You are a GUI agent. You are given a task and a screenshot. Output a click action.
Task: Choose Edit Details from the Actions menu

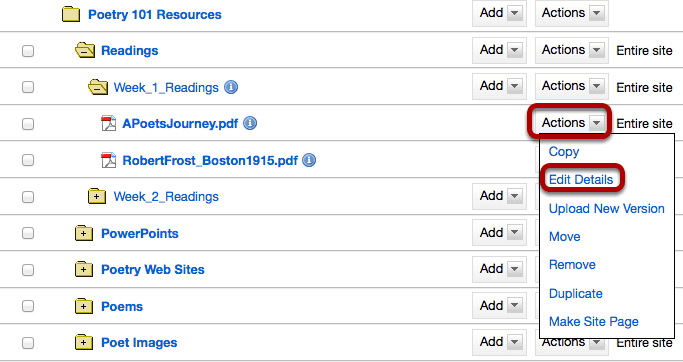[581, 179]
